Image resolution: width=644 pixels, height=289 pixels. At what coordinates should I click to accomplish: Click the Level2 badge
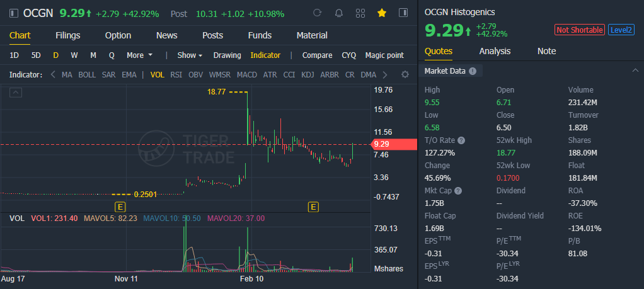click(x=621, y=30)
